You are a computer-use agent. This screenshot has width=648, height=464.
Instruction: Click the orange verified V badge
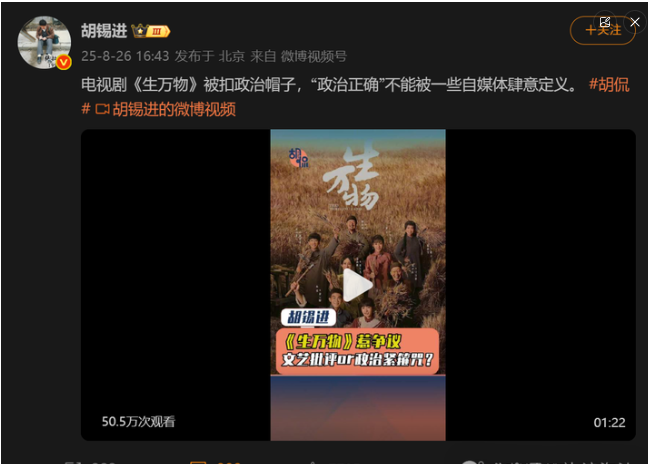click(x=64, y=62)
